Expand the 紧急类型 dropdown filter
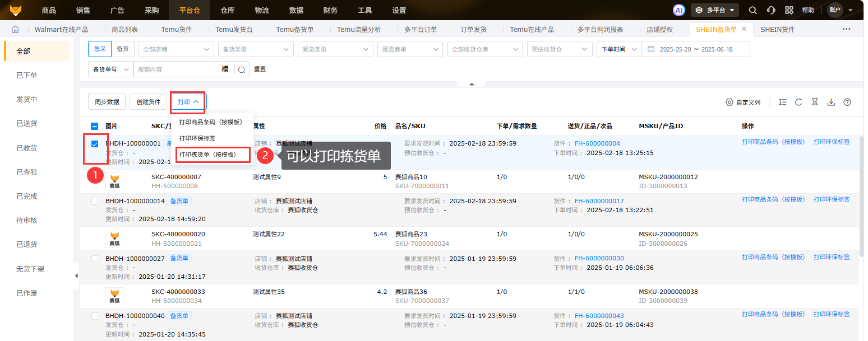The height and width of the screenshot is (341, 868). (335, 49)
